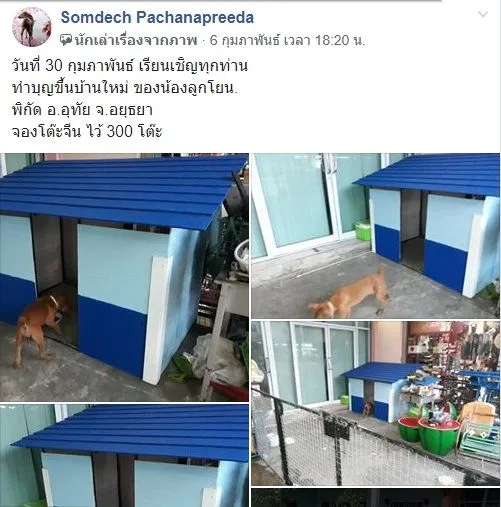Open the post options chevron menu
Screen dimensions: 501x507
pos(483,14)
